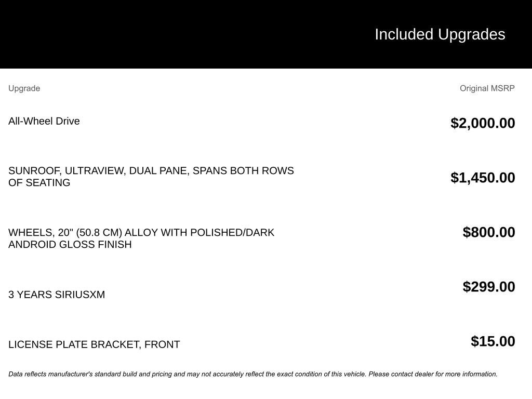Click 'OF SEATING' second line text
The width and height of the screenshot is (532, 399).
click(x=39, y=182)
